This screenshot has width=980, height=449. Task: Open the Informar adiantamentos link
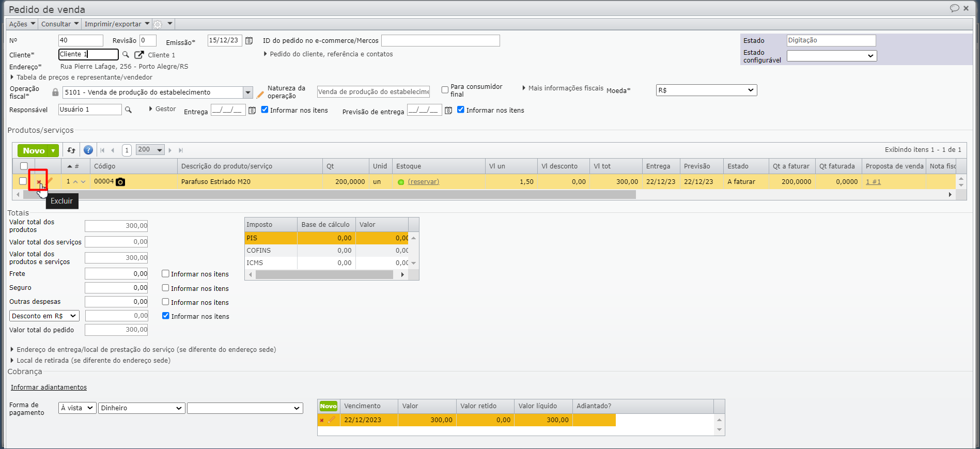tap(49, 388)
